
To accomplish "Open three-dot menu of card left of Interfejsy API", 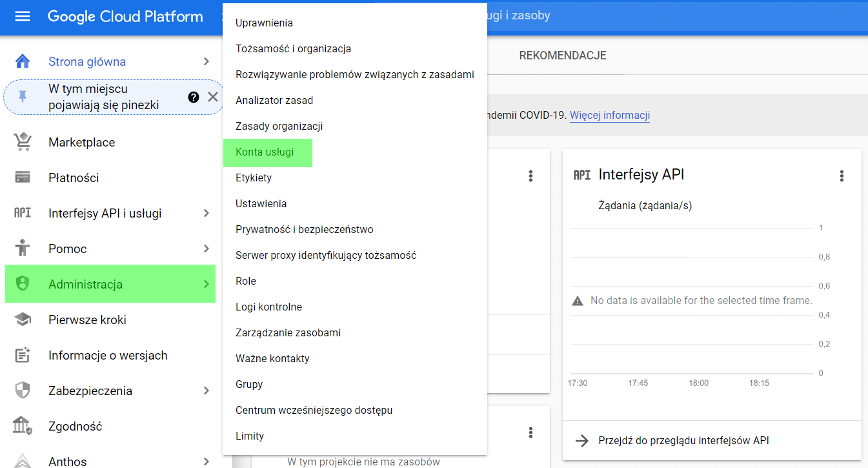I will point(530,176).
